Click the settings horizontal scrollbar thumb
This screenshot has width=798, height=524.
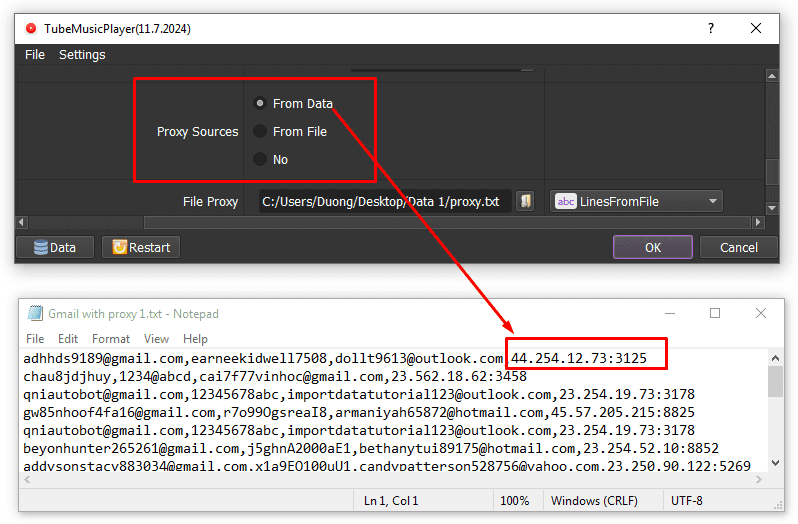pyautogui.click(x=448, y=222)
